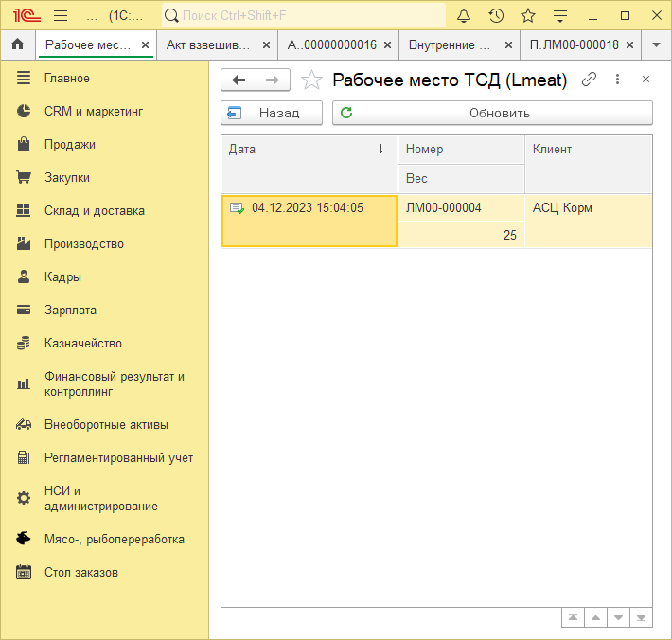Viewport: 672px width, 640px height.
Task: Jump to the last list row
Action: coord(641,617)
